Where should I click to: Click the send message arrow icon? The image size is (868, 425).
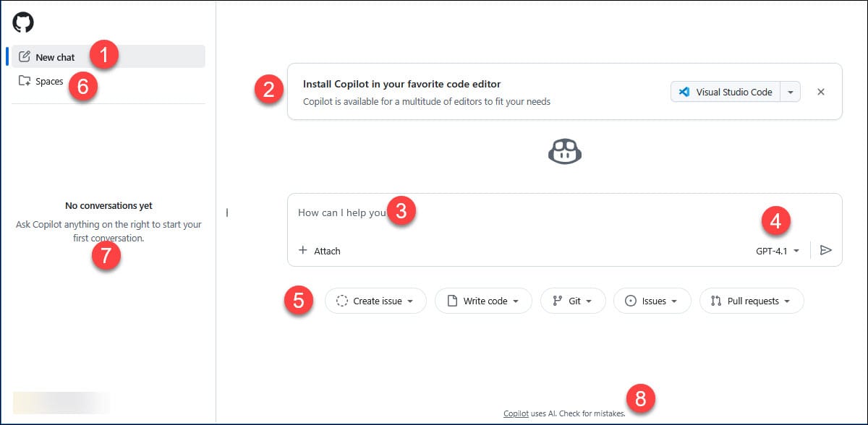pos(826,250)
